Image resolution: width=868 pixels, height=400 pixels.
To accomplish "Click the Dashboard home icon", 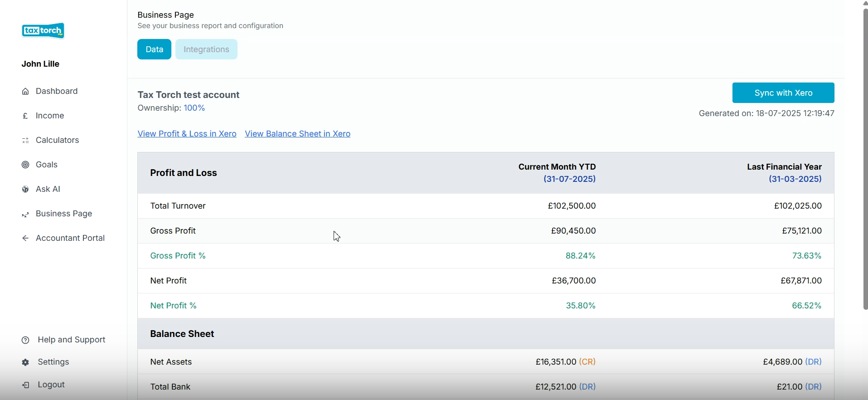I will [x=26, y=92].
